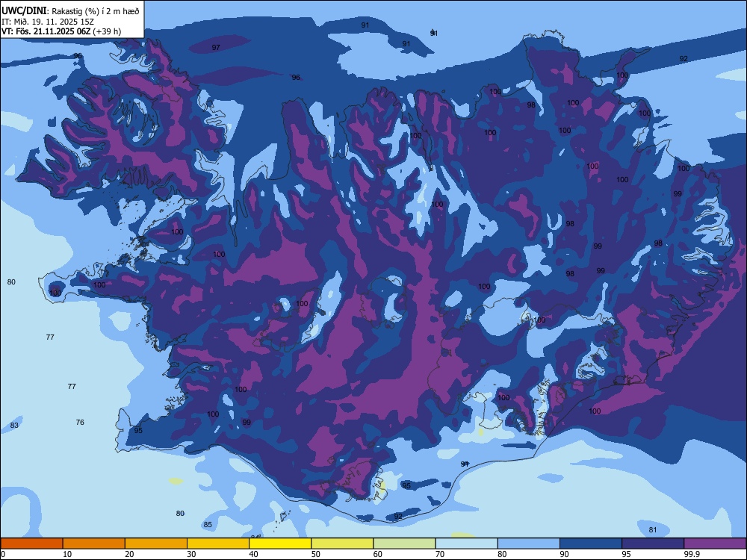
Task: Select the medium blue 90–95 legend swatch
Action: (x=591, y=544)
